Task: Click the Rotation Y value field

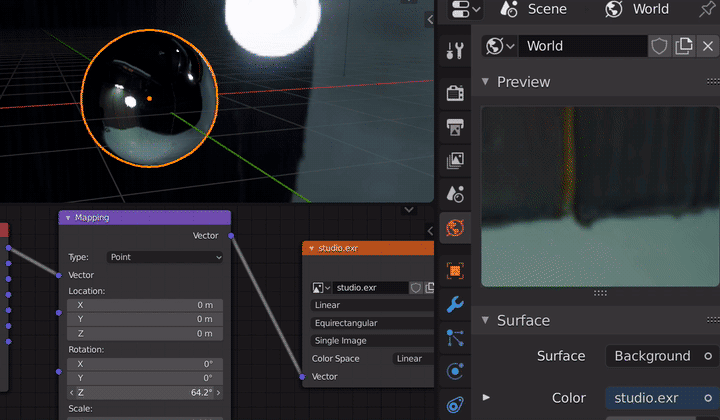Action: point(145,378)
